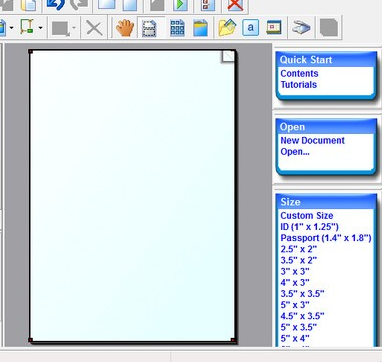Select the 5" x 3.5" size

(299, 327)
